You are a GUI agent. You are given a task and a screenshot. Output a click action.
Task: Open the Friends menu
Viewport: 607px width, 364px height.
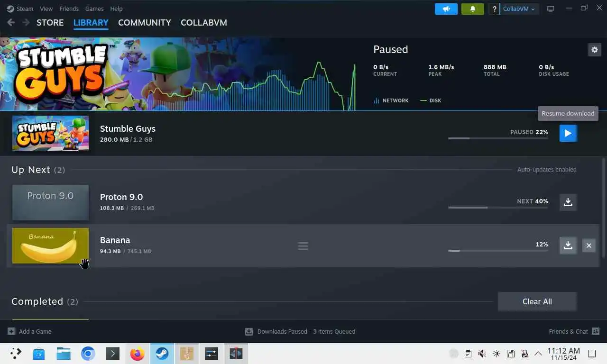point(69,9)
